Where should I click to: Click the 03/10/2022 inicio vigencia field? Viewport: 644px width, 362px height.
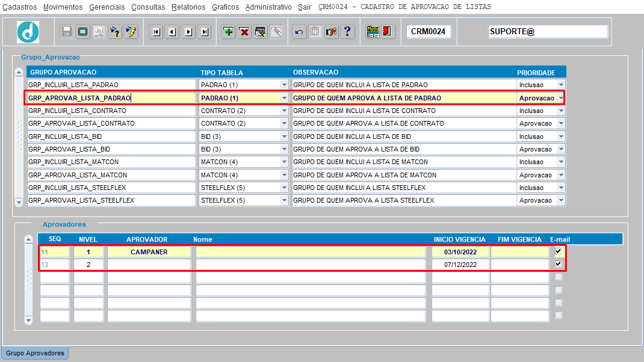pyautogui.click(x=460, y=252)
